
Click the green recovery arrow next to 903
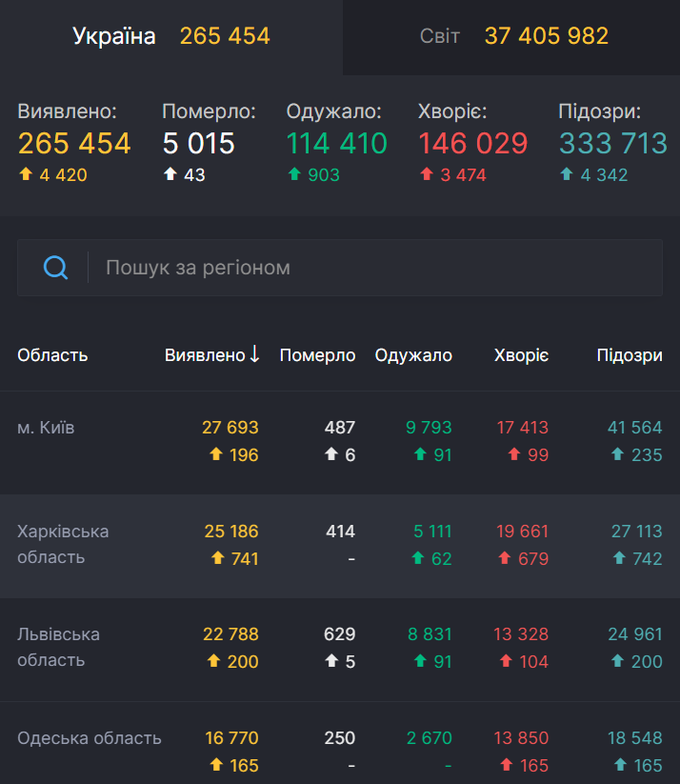pos(296,176)
